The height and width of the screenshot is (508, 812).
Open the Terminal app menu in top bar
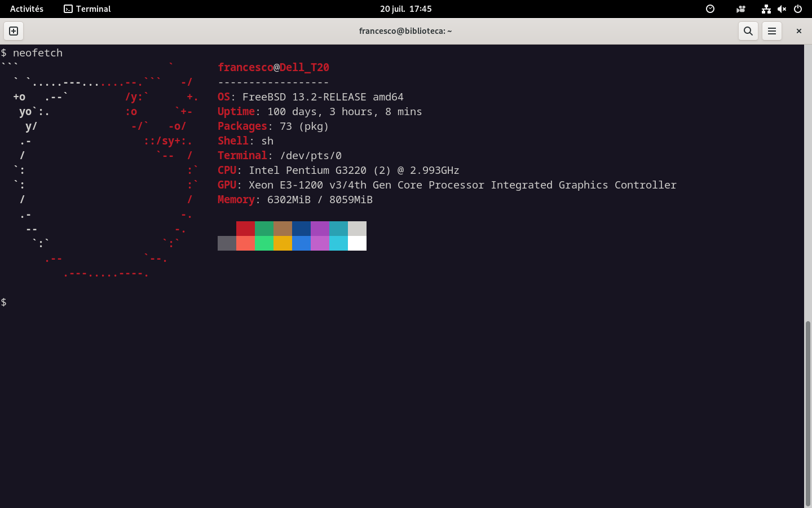pos(87,9)
